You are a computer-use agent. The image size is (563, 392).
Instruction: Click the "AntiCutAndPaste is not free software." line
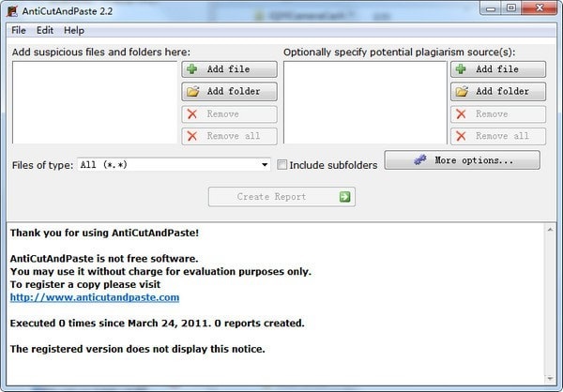tap(104, 259)
